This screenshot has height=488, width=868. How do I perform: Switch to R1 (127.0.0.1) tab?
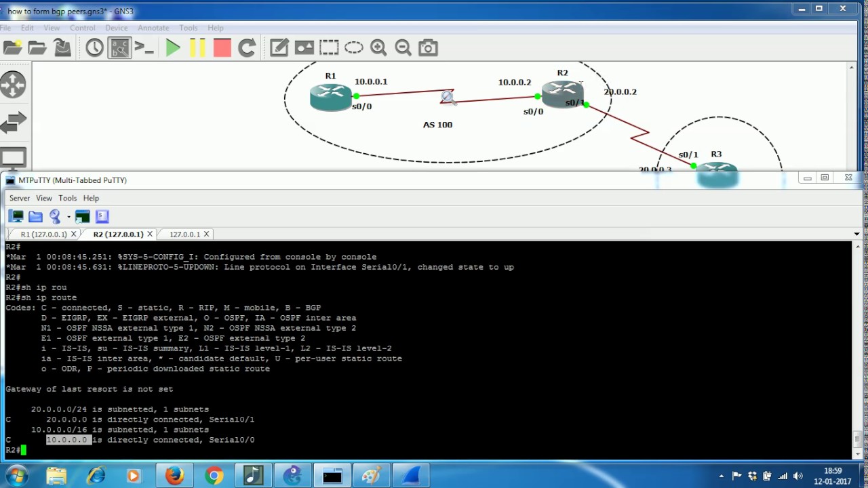[x=43, y=234]
